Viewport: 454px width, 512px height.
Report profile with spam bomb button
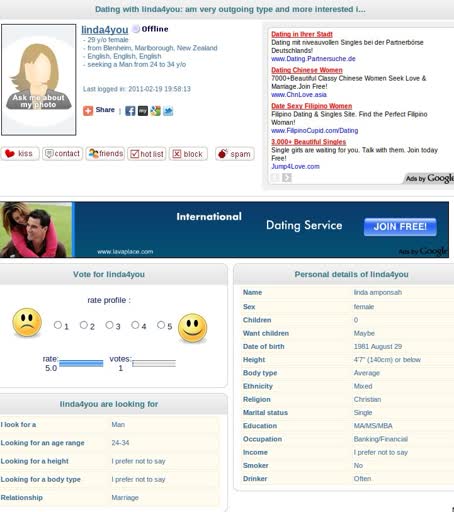(x=235, y=154)
